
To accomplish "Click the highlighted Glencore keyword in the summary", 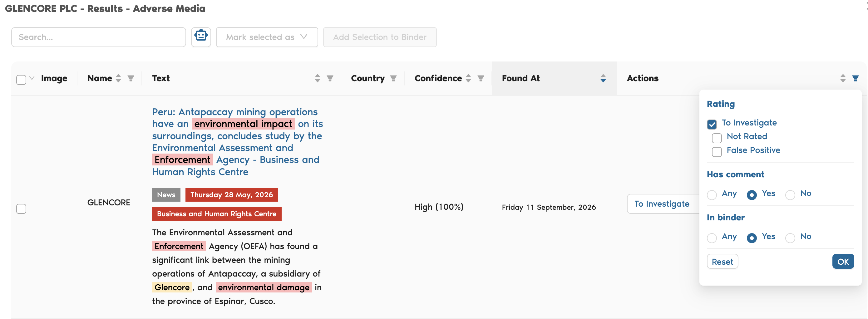I will coord(172,287).
